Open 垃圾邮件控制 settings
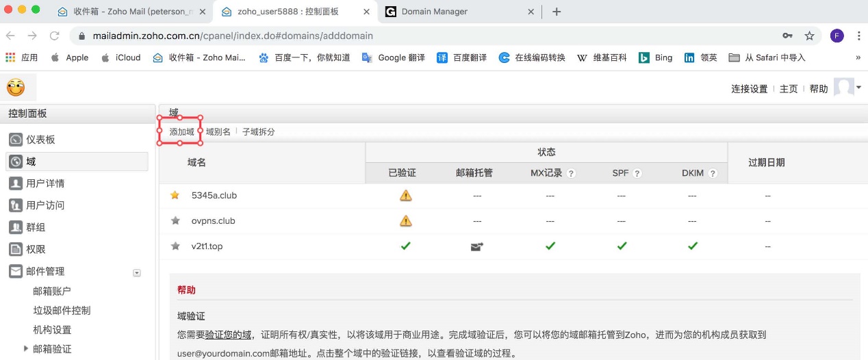 coord(62,310)
